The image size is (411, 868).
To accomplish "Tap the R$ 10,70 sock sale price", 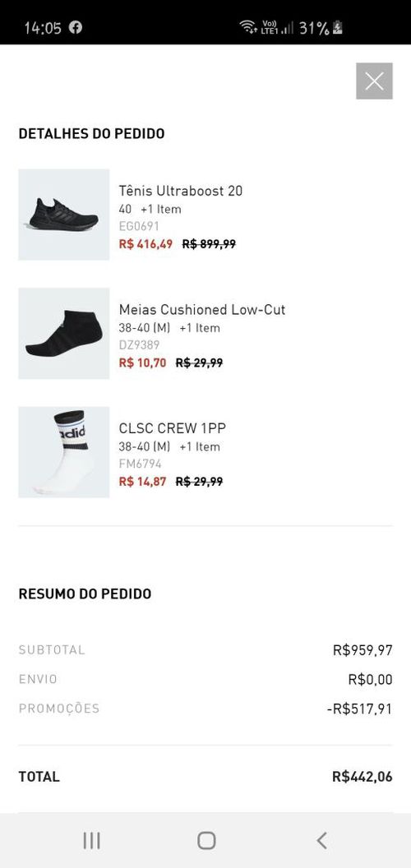I will [x=142, y=362].
